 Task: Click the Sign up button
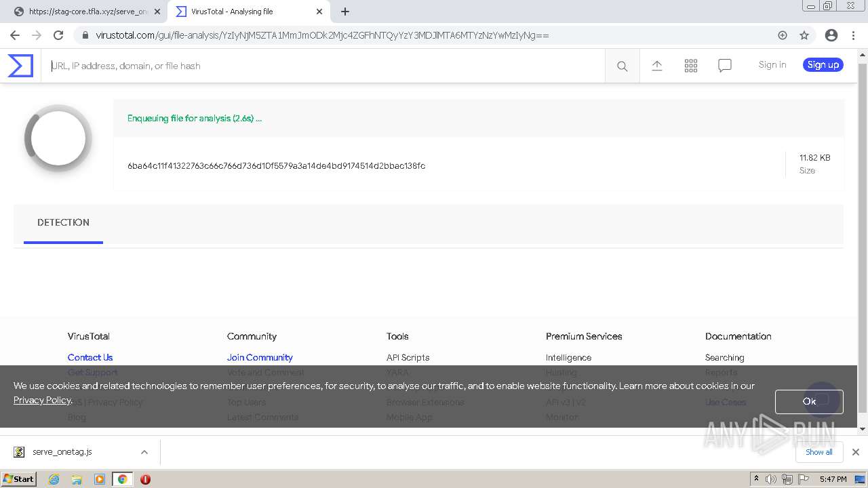(x=823, y=65)
